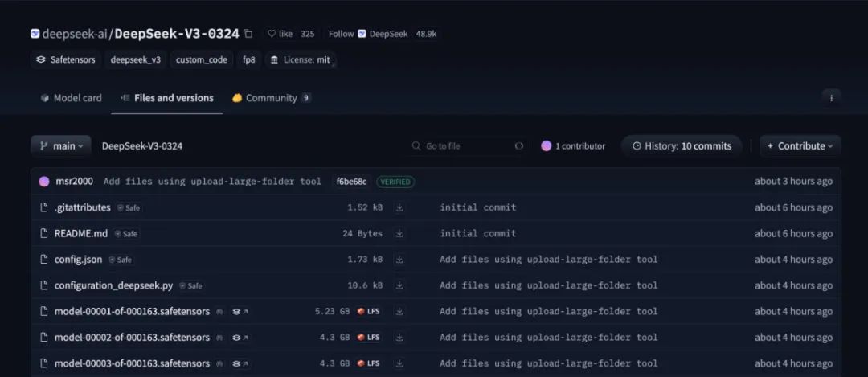Click the 5.23 GB file size
Image resolution: width=868 pixels, height=377 pixels.
[x=332, y=312]
